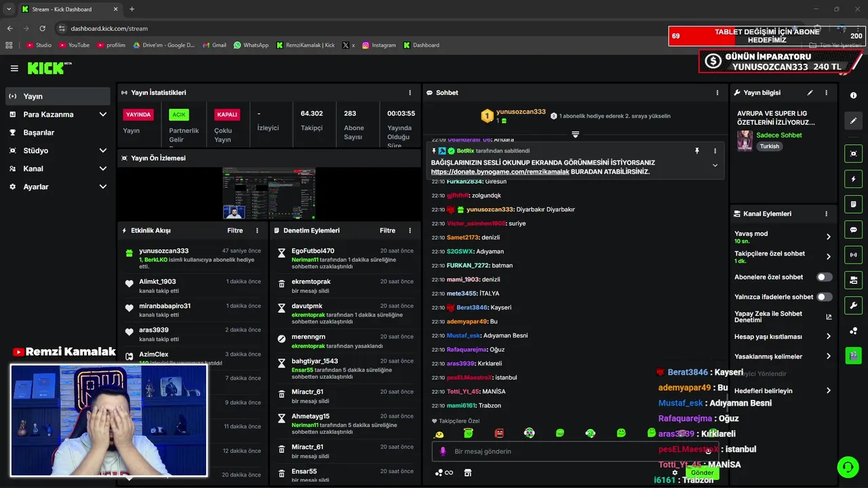Open the donate.bynogame.com link
This screenshot has width=868, height=488.
point(500,171)
